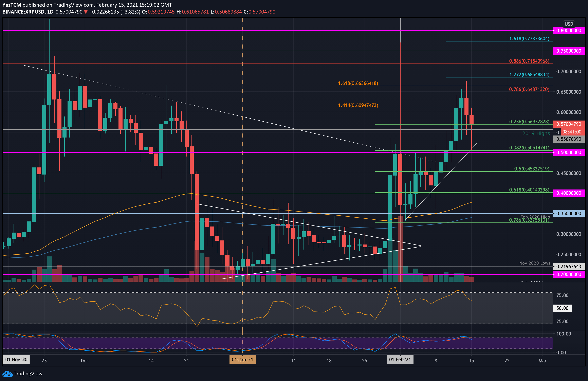The width and height of the screenshot is (588, 381).
Task: Click the 100.00 stochastic axis label
Action: (x=564, y=333)
